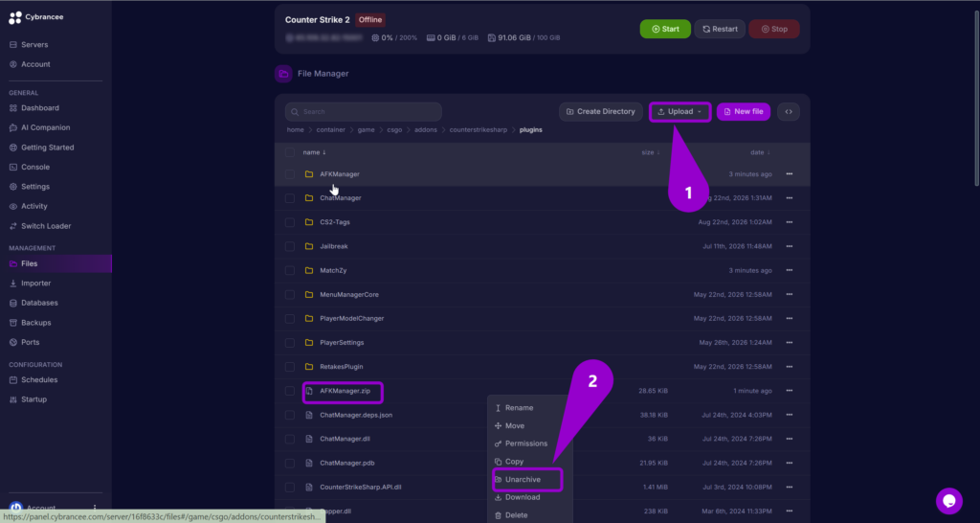Open three-dot menu for CounterStrikeSharp.API.dll
Screen dimensions: 980x523
(790, 487)
